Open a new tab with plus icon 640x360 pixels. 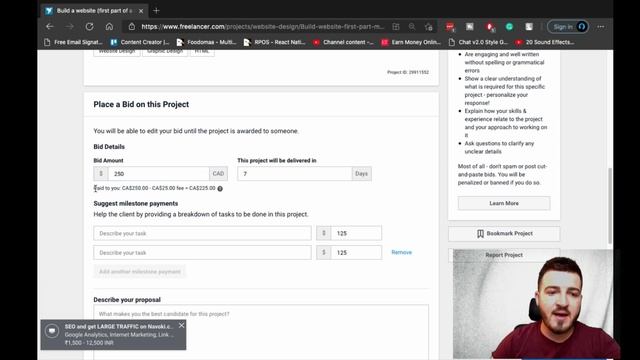[156, 11]
